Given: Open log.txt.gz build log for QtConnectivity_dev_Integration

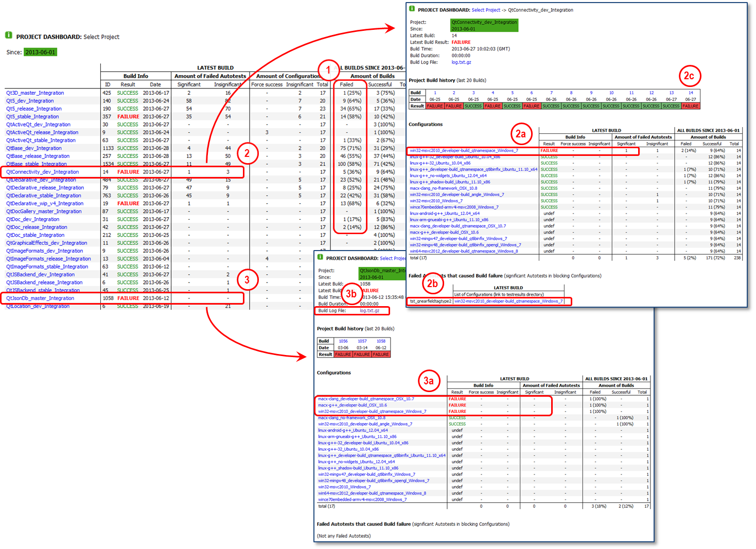Looking at the screenshot, I should (461, 62).
